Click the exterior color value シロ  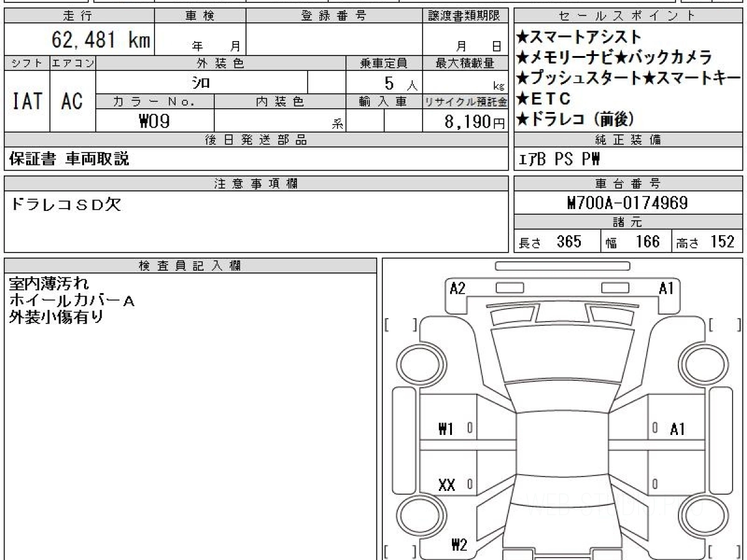tap(200, 83)
